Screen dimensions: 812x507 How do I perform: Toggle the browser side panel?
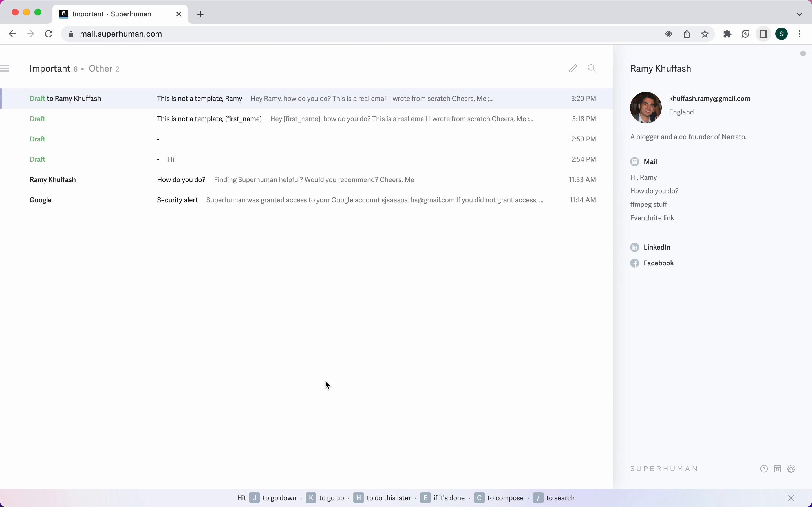(763, 34)
